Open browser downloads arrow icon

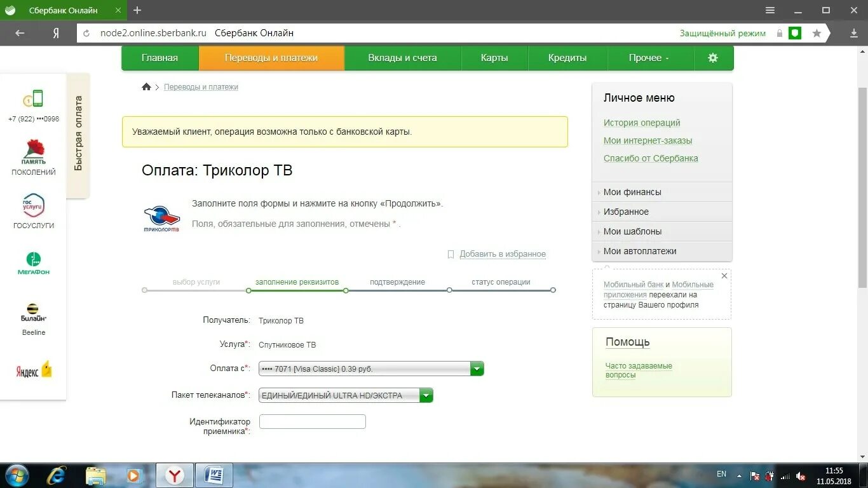point(854,33)
